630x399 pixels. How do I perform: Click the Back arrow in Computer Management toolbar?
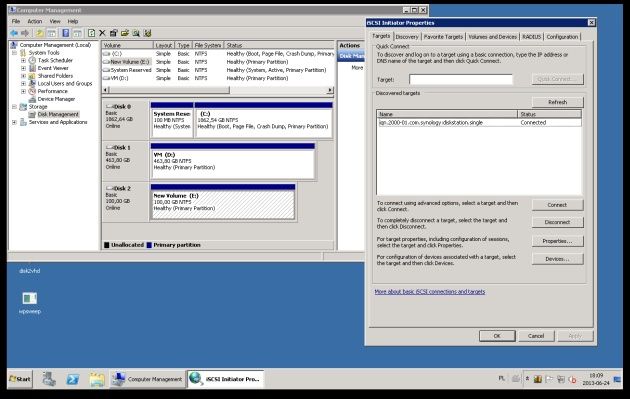tap(14, 33)
